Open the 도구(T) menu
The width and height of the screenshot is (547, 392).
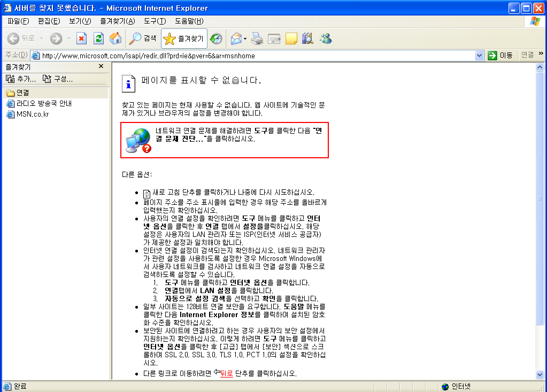(x=155, y=21)
